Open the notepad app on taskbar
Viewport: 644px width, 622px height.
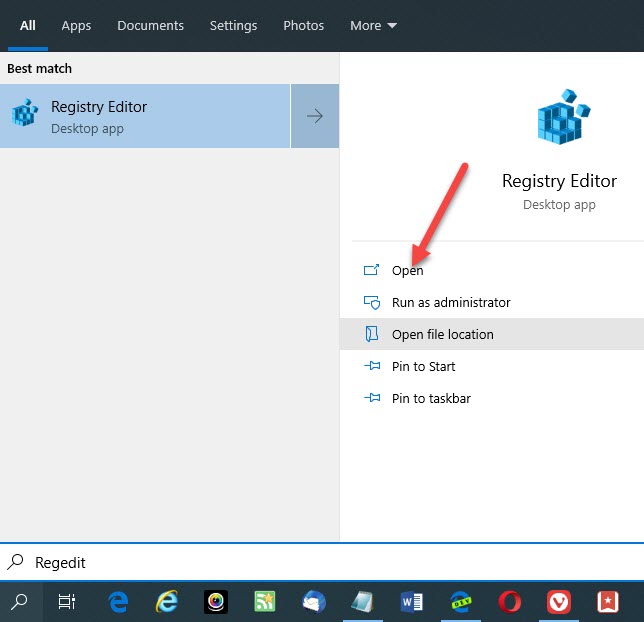pos(363,602)
